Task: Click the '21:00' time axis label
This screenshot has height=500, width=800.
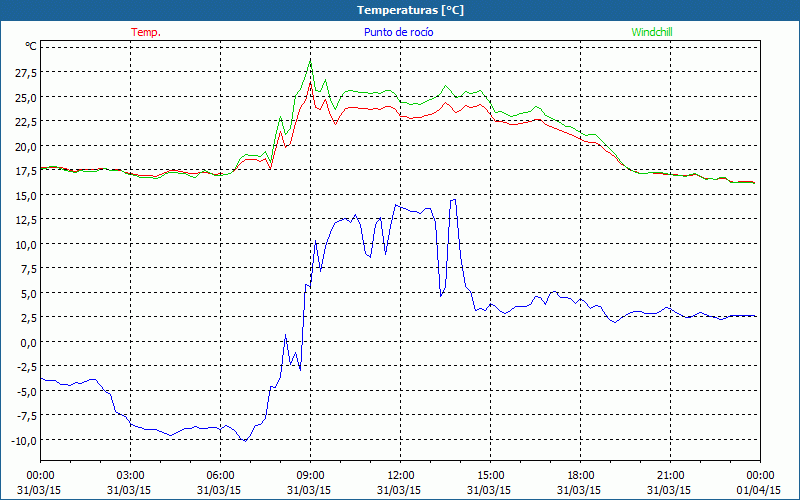Action: (670, 476)
